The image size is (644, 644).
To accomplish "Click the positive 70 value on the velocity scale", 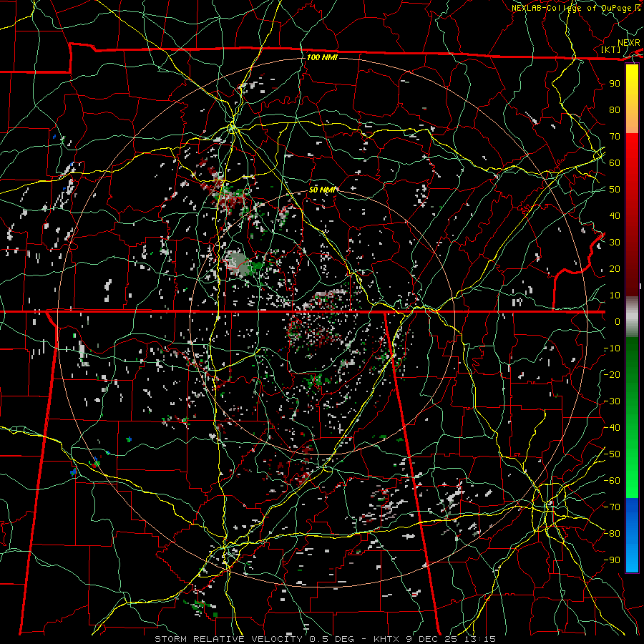I will click(x=615, y=137).
